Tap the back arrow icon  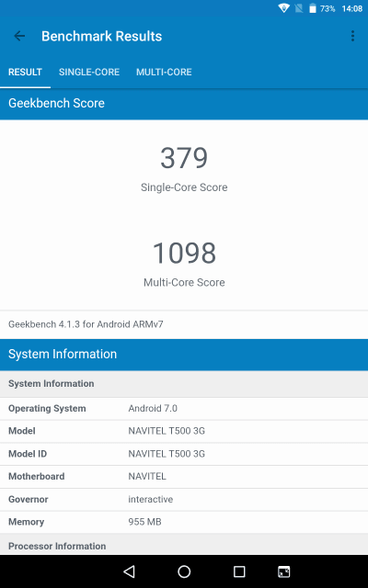pos(19,36)
